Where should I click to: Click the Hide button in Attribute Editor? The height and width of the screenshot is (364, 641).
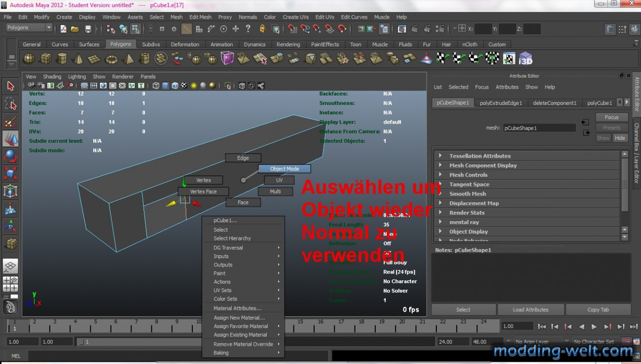tap(620, 138)
